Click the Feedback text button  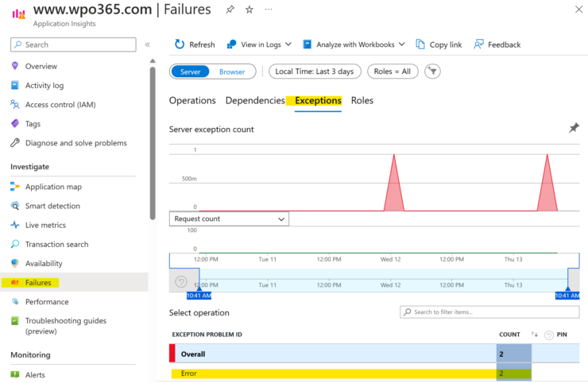tap(504, 44)
